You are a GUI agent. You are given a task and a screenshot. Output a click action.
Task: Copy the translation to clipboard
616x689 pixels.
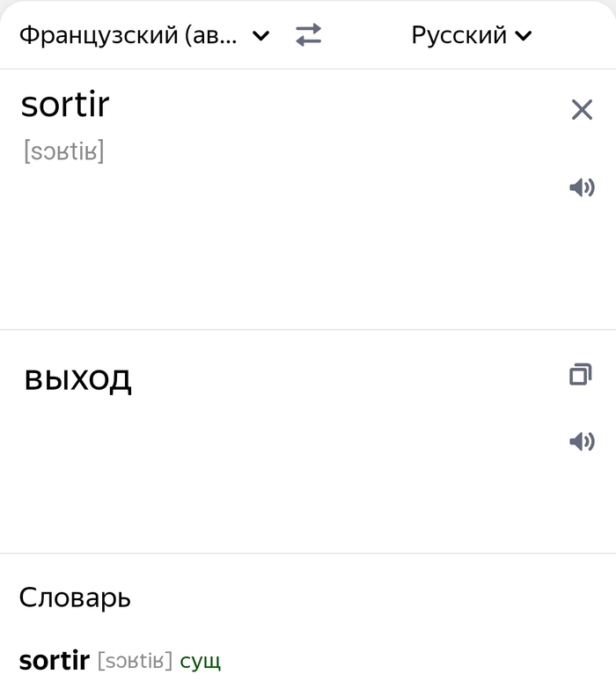(x=581, y=376)
